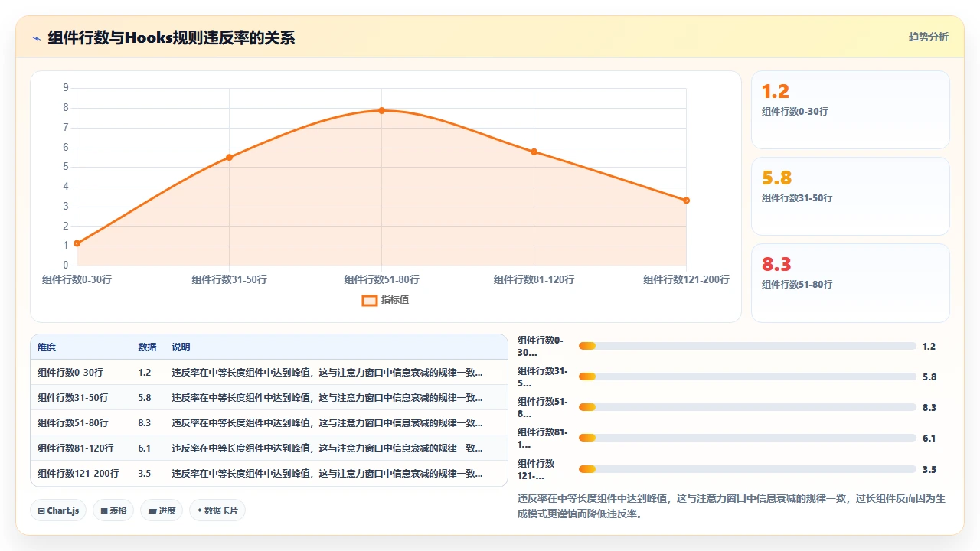Image resolution: width=980 pixels, height=551 pixels.
Task: Toggle the 指标值 legend swatch
Action: 369,300
